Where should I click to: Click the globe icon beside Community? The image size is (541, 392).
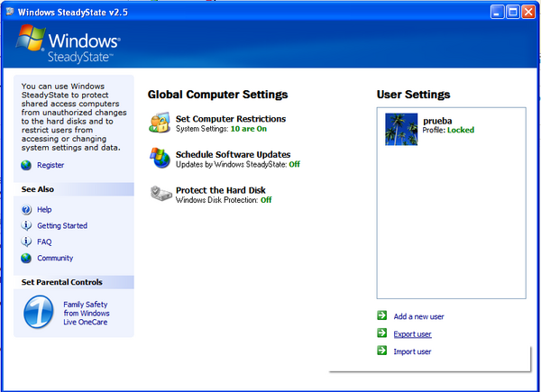(26, 258)
